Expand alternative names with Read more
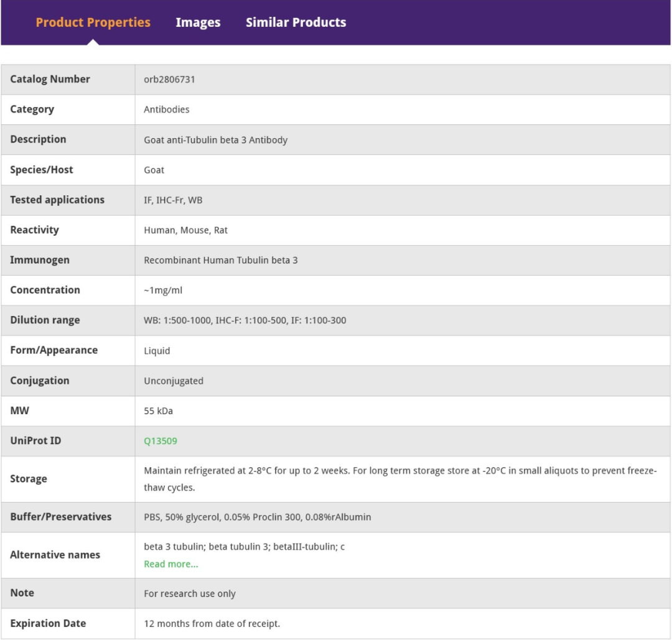Screen dimensions: 672x640 pyautogui.click(x=171, y=564)
